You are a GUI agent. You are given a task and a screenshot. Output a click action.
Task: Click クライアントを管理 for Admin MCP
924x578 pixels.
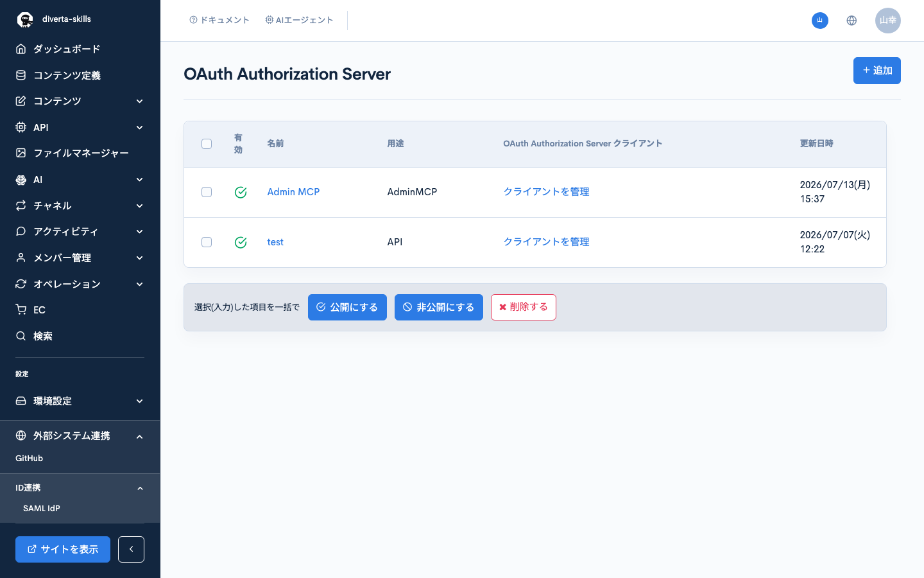(546, 192)
